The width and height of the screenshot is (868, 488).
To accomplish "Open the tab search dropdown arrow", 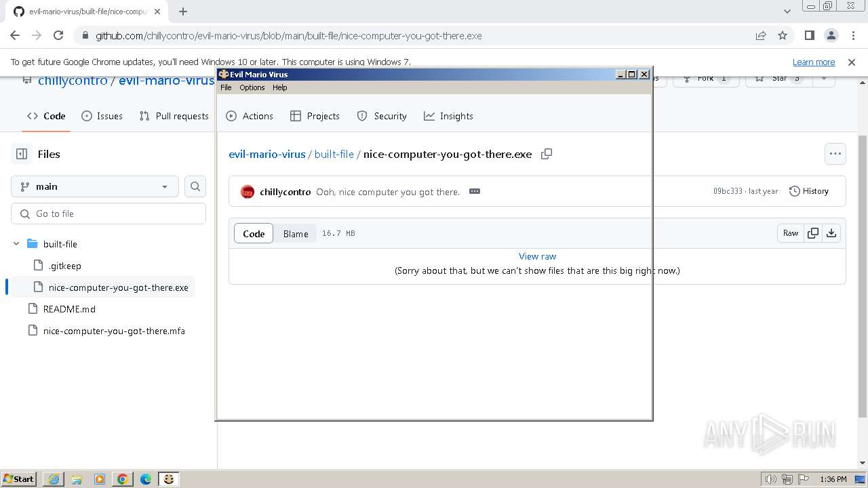I will [x=787, y=12].
